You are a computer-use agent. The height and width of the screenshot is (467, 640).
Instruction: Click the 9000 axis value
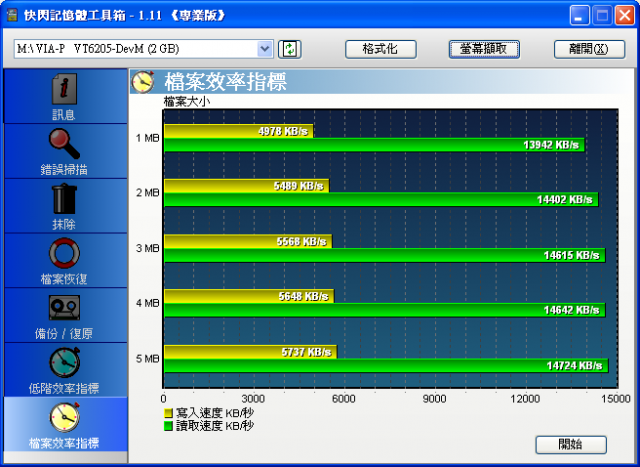tap(434, 399)
